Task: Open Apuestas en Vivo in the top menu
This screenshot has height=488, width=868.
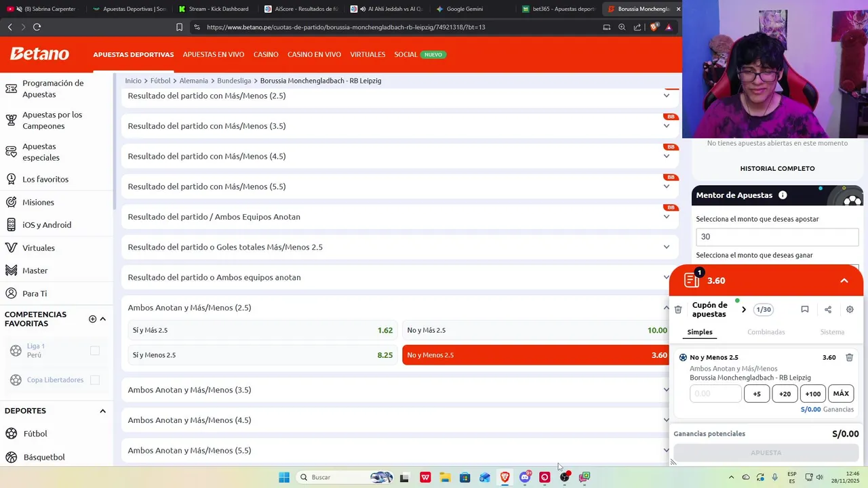Action: coord(214,54)
